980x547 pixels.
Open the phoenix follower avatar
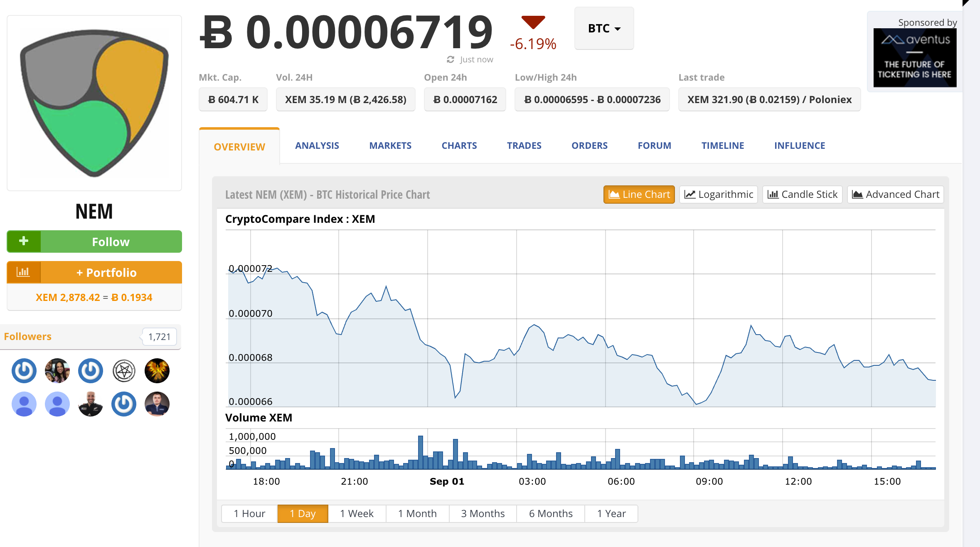[x=157, y=371]
